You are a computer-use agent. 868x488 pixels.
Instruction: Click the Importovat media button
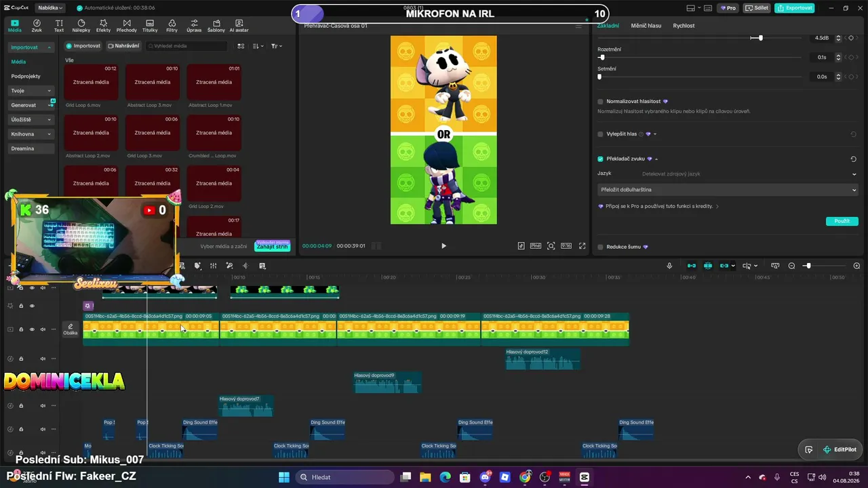pyautogui.click(x=83, y=46)
